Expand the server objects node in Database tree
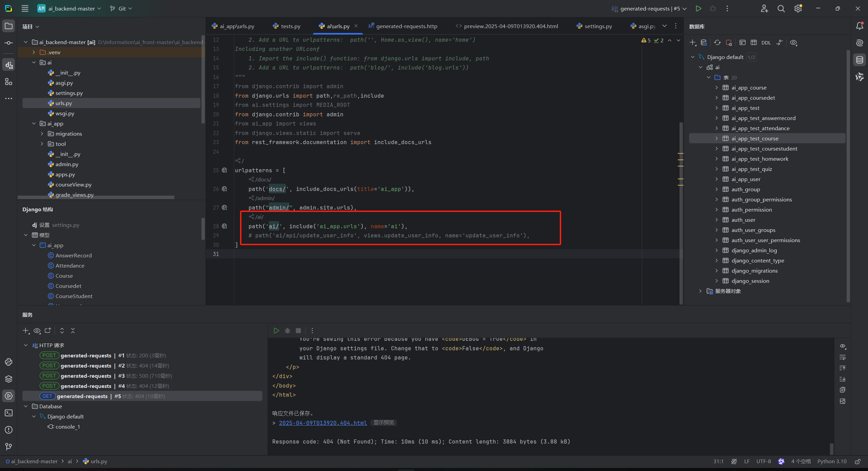 (701, 291)
